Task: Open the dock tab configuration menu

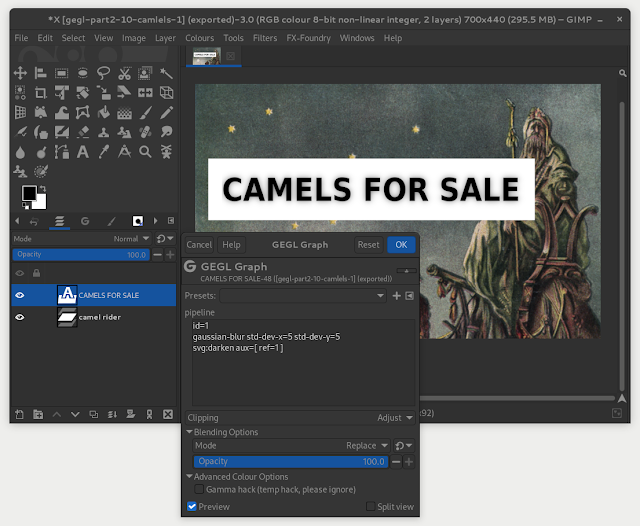Action: (171, 221)
